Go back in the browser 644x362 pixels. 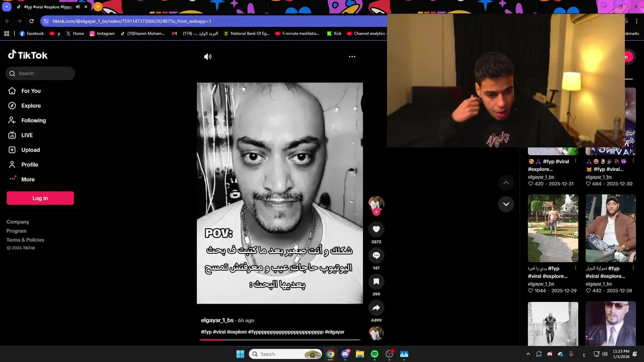[x=7, y=21]
